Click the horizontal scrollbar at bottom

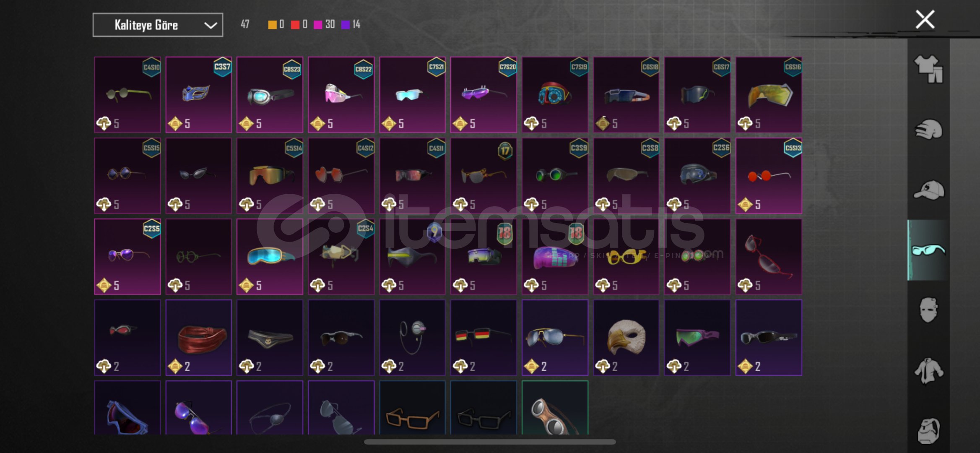point(490,442)
